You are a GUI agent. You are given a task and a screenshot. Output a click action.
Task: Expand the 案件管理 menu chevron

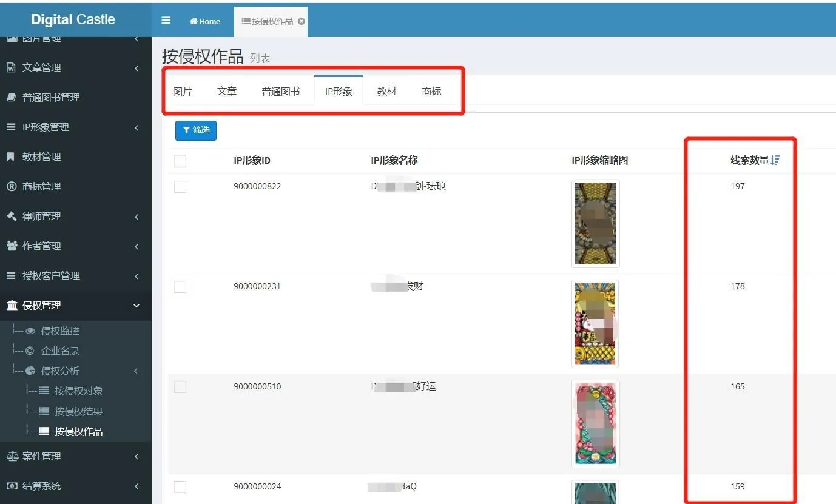[x=137, y=457]
